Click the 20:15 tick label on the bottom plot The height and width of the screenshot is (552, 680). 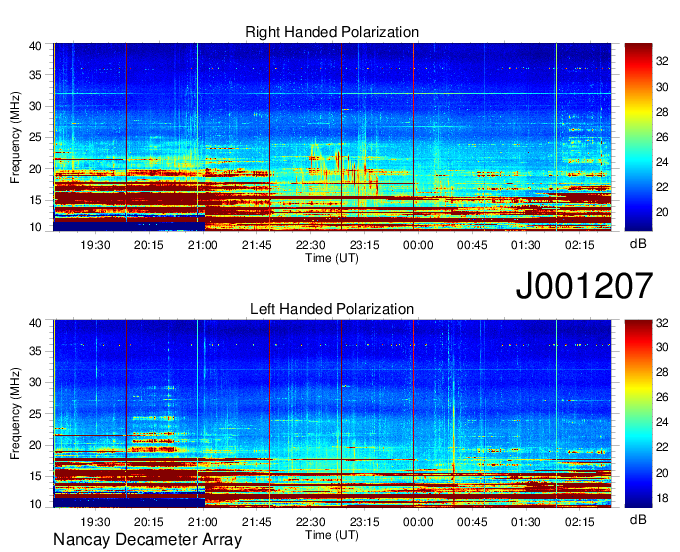pos(149,522)
